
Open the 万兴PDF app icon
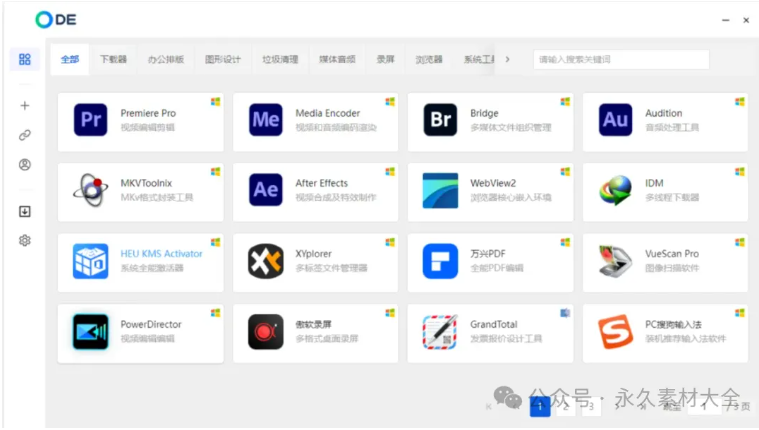pyautogui.click(x=440, y=261)
